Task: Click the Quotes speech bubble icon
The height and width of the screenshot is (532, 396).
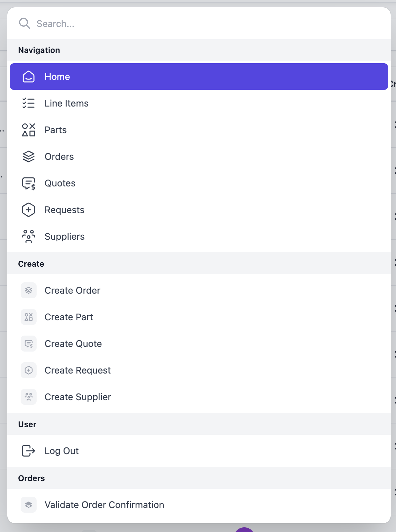Action: pyautogui.click(x=29, y=183)
